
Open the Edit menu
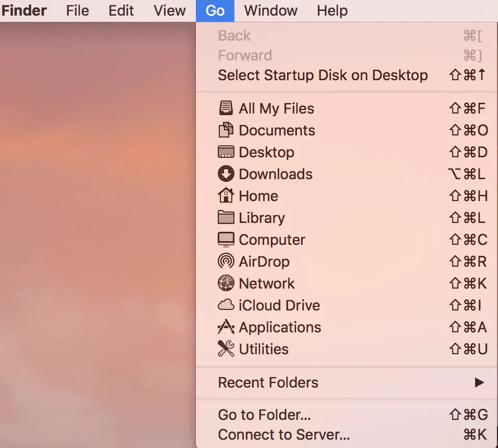121,10
